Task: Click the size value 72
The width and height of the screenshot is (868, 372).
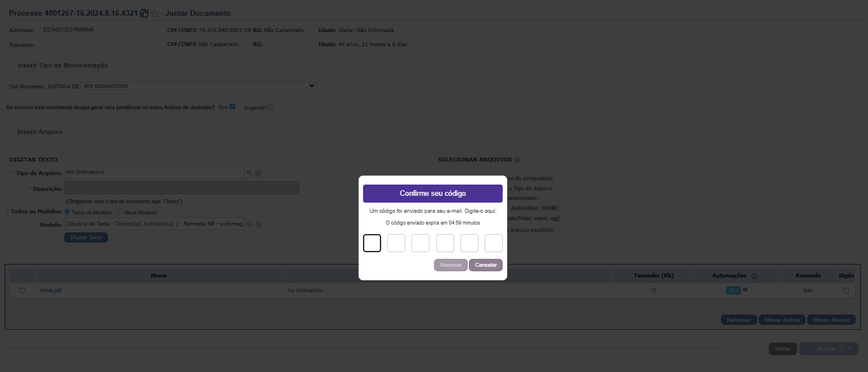Action: 654,290
